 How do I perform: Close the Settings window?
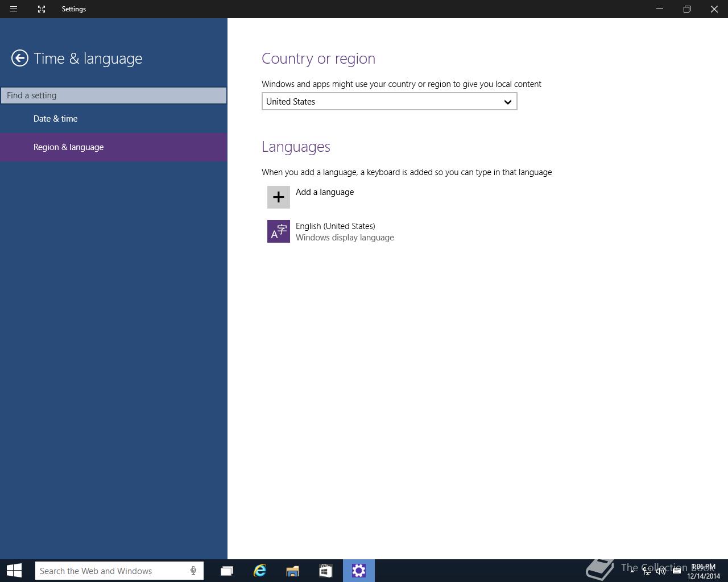point(714,9)
